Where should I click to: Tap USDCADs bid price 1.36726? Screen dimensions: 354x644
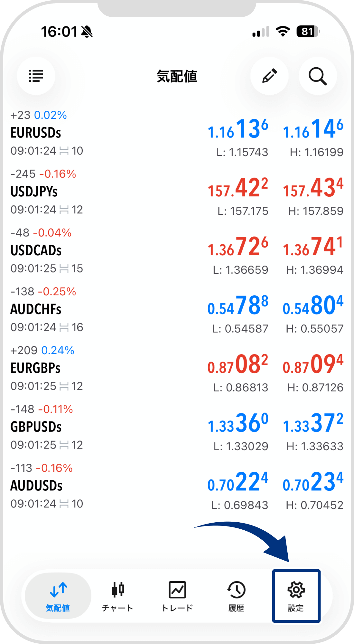pos(238,247)
